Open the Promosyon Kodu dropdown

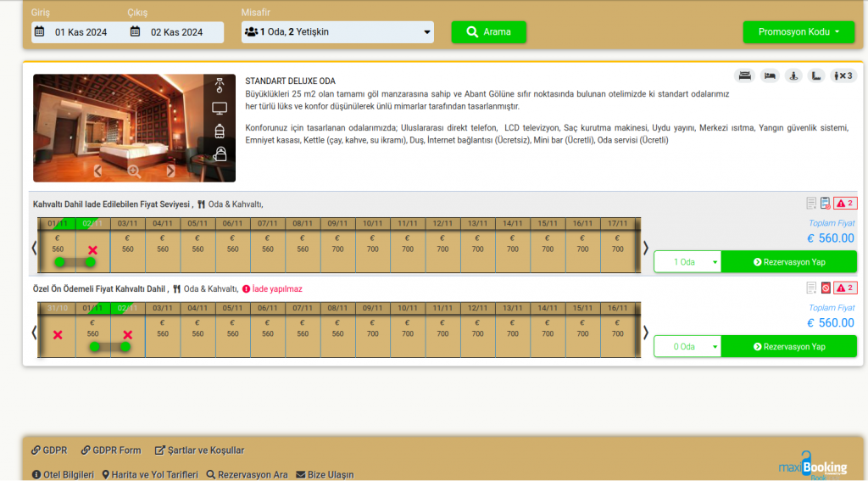798,32
